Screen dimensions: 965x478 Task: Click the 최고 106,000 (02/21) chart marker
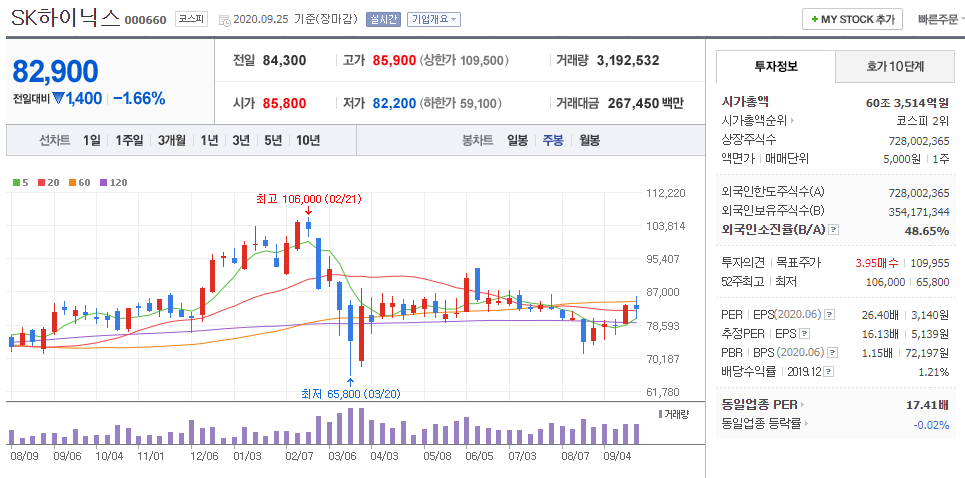[x=309, y=199]
